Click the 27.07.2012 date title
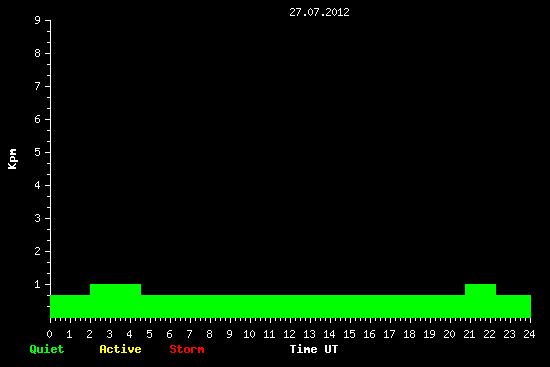The image size is (550, 367). pos(319,12)
